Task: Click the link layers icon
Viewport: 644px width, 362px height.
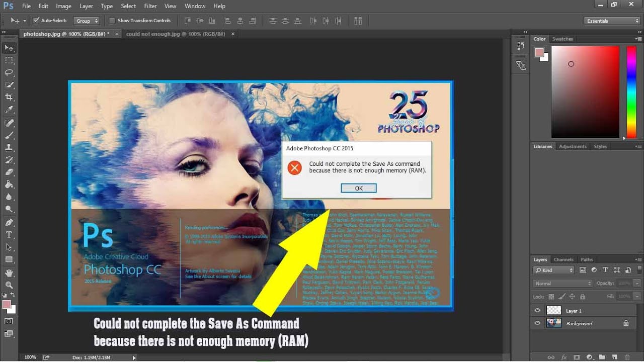Action: click(551, 357)
